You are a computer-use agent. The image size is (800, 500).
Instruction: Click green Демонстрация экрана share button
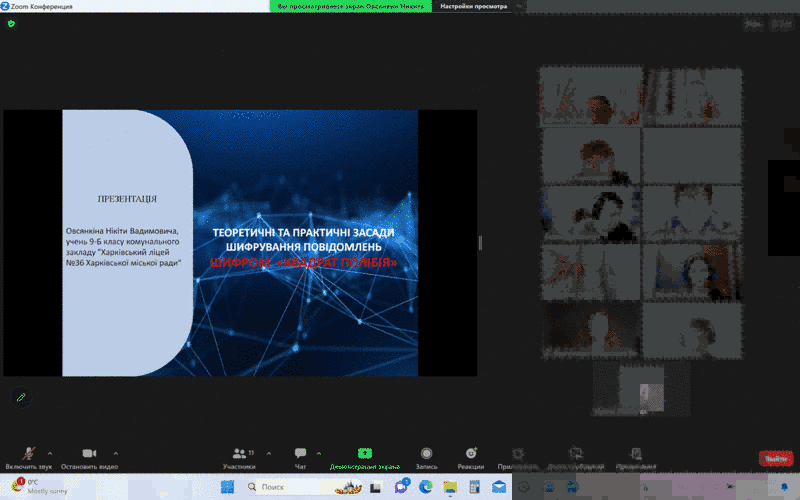364,457
